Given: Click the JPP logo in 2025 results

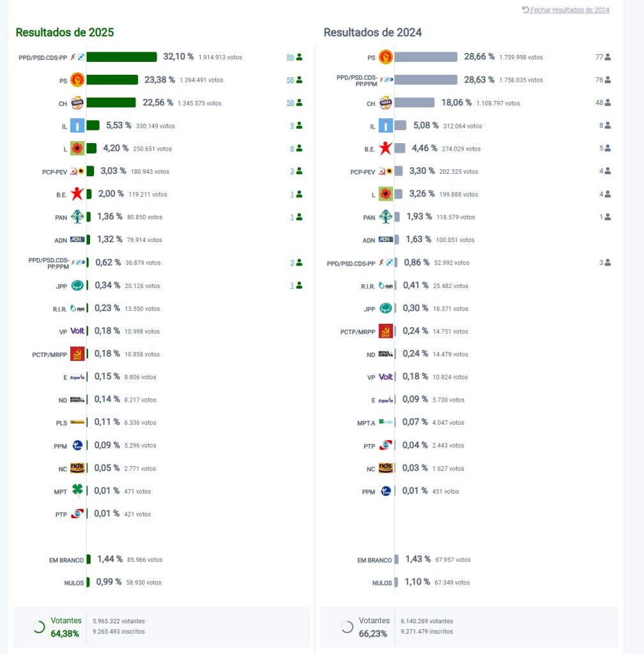Looking at the screenshot, I should (x=77, y=285).
